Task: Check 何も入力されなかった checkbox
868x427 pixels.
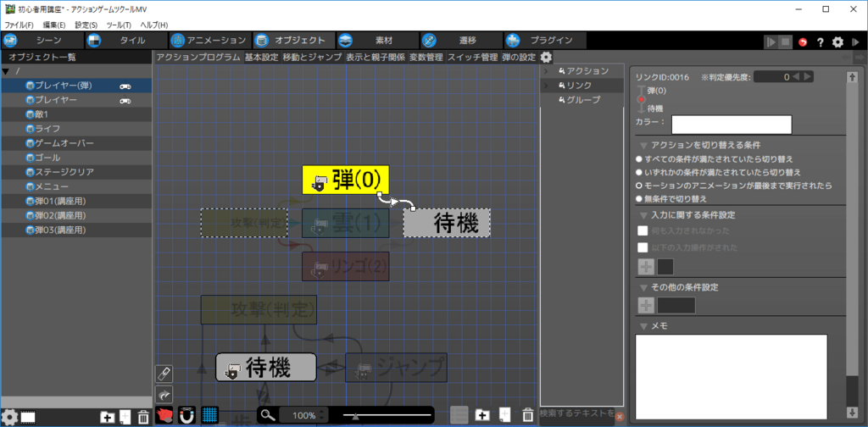Action: click(643, 230)
